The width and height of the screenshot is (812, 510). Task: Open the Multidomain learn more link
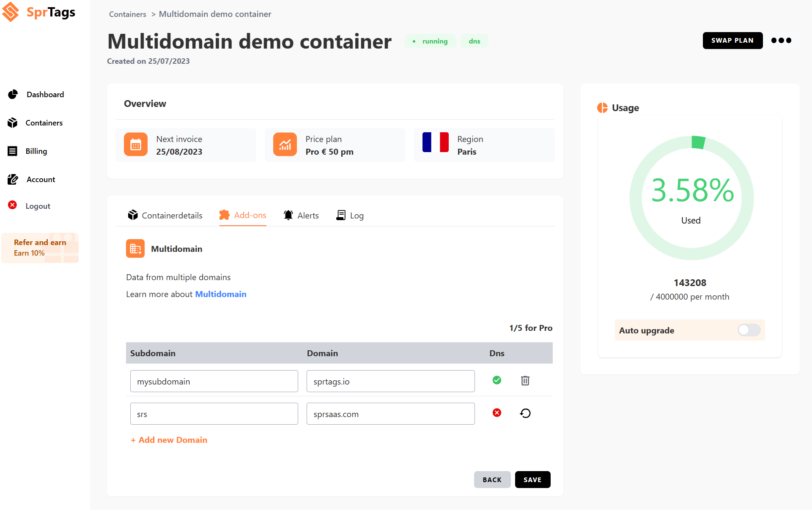point(220,294)
